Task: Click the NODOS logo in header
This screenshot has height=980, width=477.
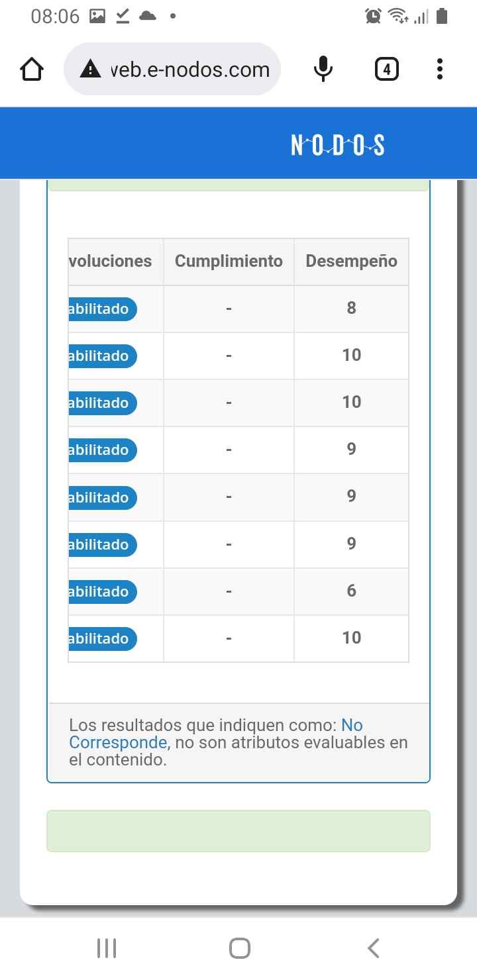Action: pos(338,145)
